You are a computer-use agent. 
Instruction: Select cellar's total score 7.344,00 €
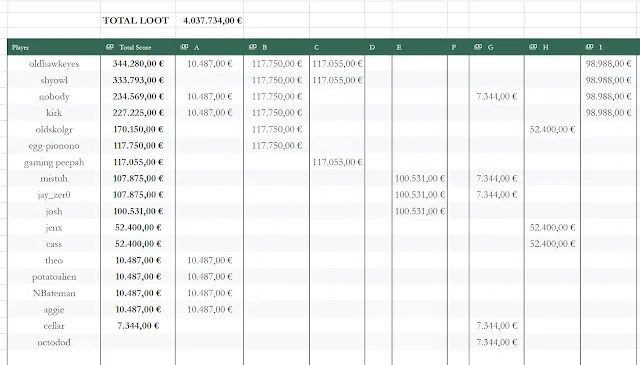138,326
